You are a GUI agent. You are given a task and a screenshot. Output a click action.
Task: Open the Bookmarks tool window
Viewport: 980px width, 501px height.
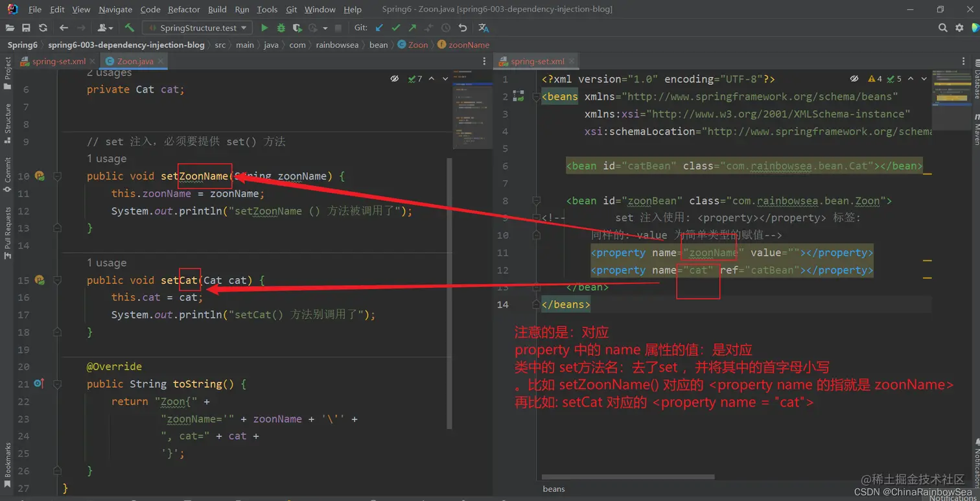(7, 465)
